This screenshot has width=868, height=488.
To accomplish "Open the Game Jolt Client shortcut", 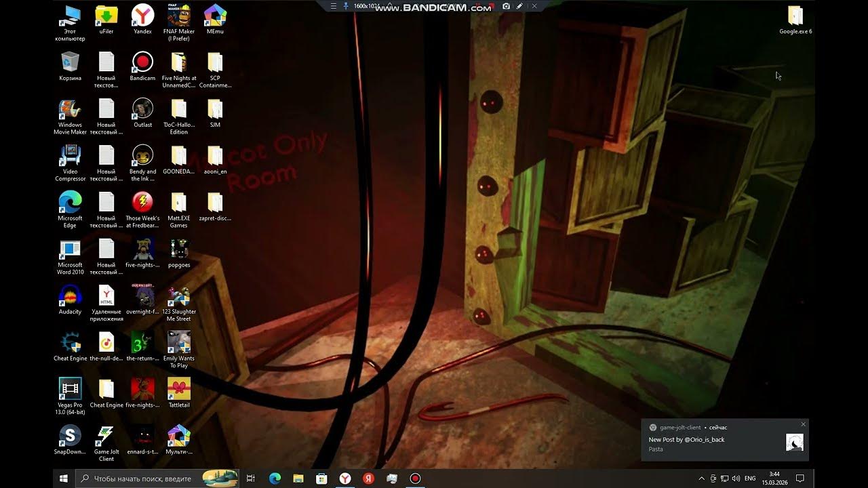I will (106, 436).
